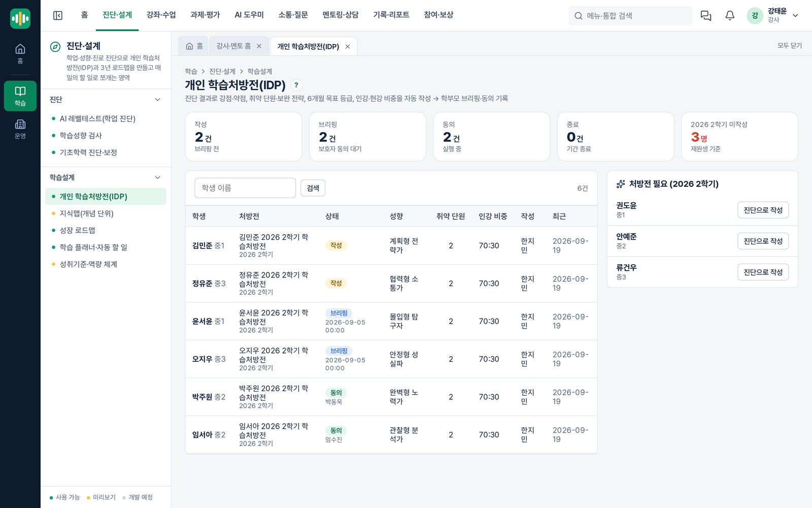812x508 pixels.
Task: Open 운영 section in left rail
Action: point(20,129)
